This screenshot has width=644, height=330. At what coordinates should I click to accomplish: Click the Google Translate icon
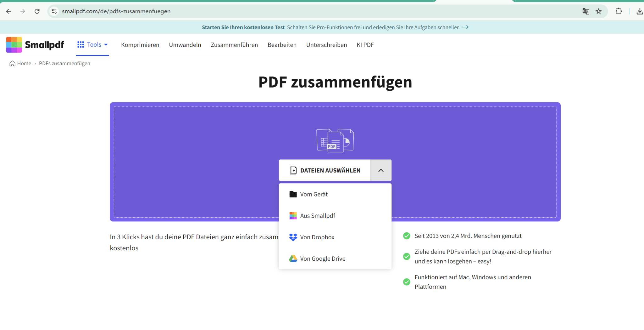586,11
